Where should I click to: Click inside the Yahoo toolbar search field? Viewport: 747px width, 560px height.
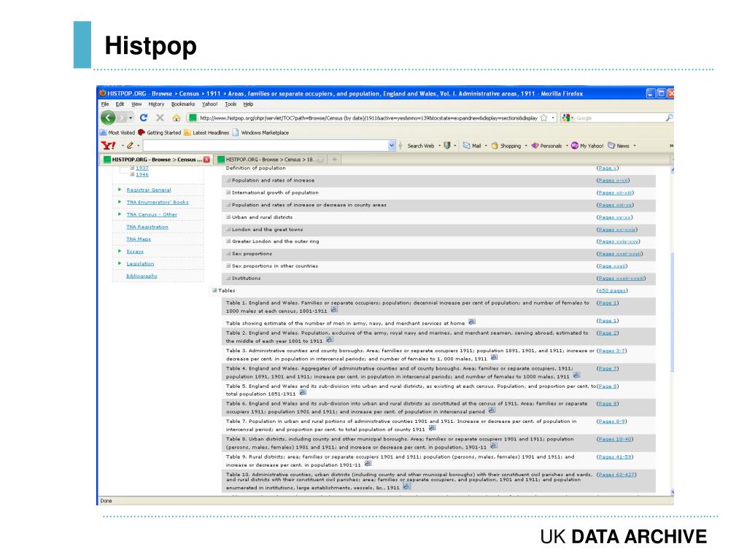tap(266, 146)
